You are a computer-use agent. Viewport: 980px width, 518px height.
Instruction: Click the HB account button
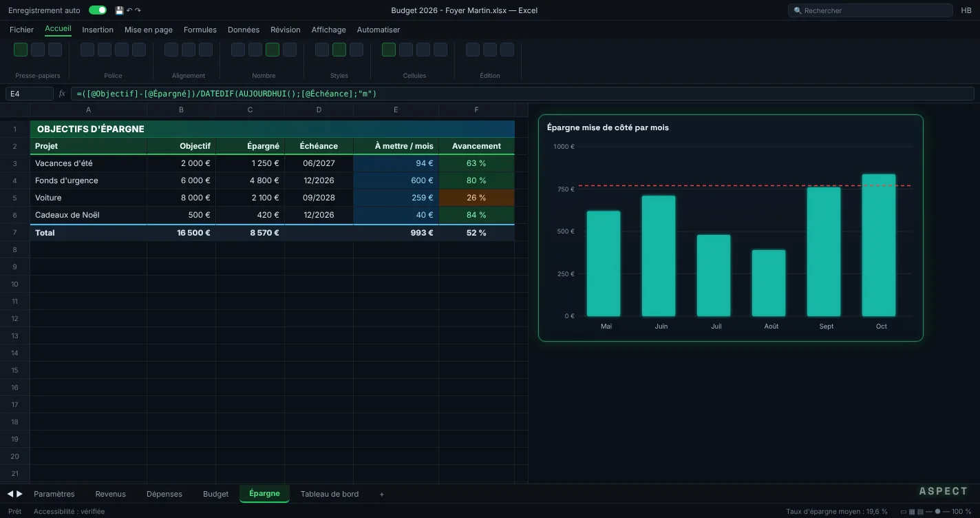click(966, 10)
